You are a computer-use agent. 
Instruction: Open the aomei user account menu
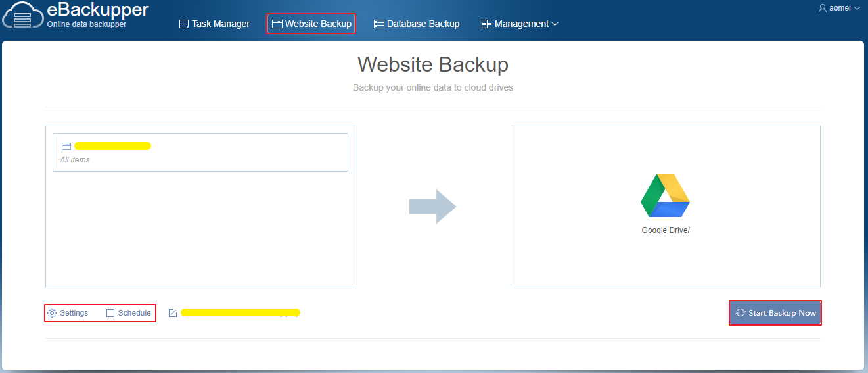pyautogui.click(x=839, y=8)
